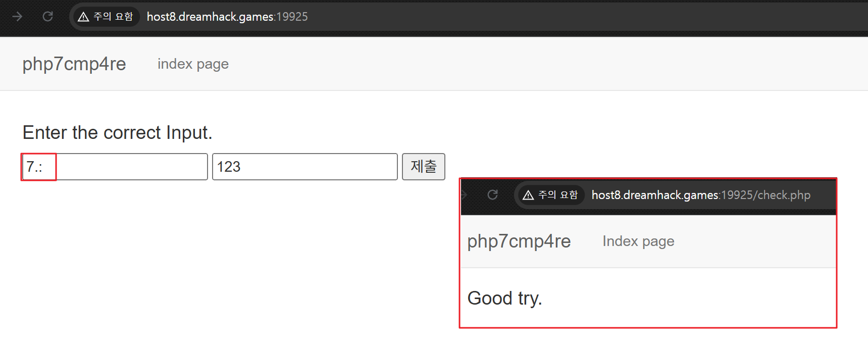
Task: Select the host8.dreamhack.games:19925 URL text
Action: point(227,17)
